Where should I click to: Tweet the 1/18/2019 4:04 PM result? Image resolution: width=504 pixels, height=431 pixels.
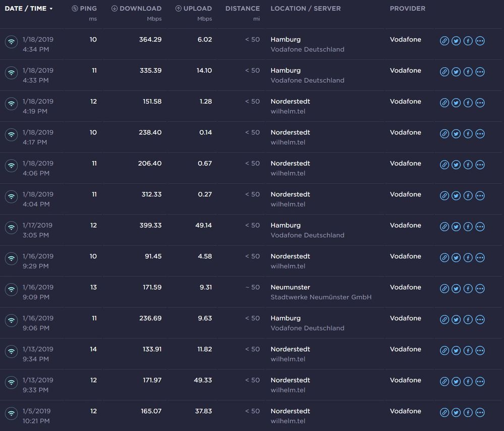pyautogui.click(x=456, y=195)
